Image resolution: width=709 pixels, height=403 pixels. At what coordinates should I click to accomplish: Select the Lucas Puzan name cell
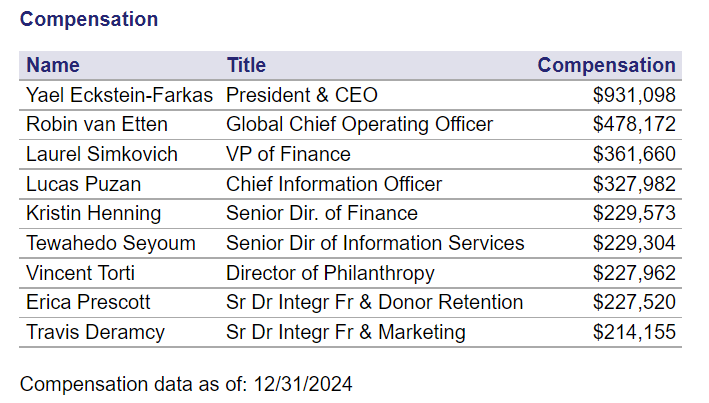pyautogui.click(x=83, y=184)
